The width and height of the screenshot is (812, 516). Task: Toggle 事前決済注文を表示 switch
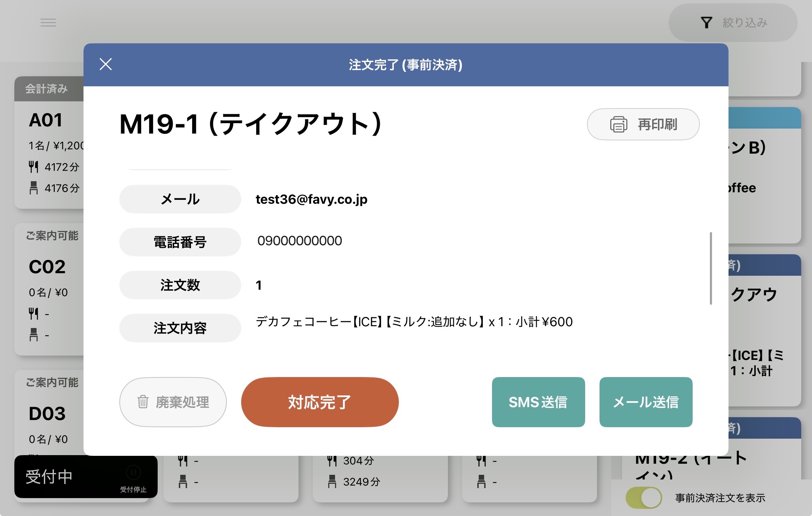pyautogui.click(x=644, y=498)
